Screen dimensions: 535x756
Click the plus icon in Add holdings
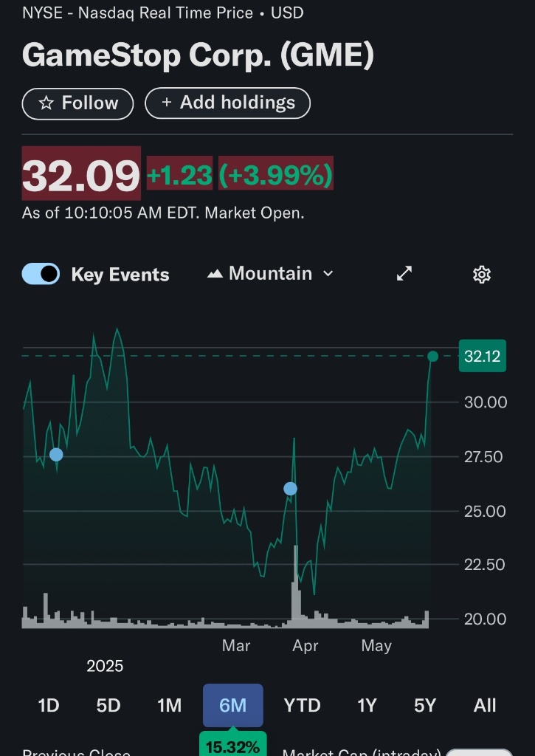(167, 102)
